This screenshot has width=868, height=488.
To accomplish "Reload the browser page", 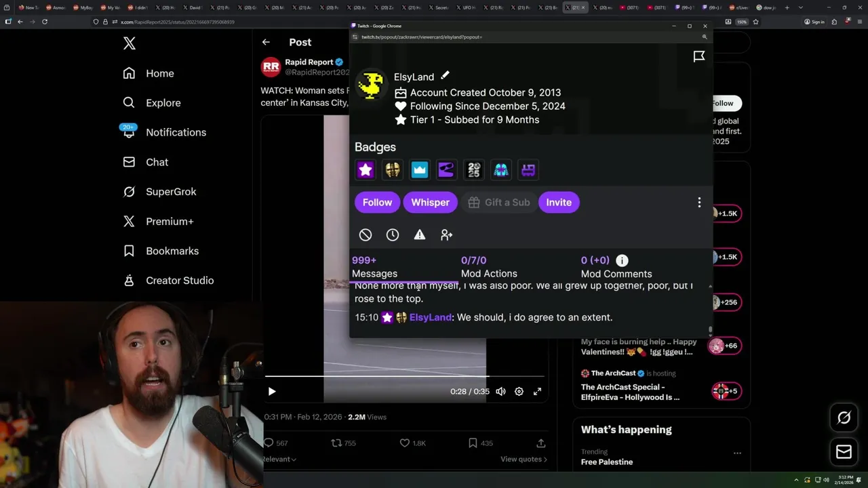I will pyautogui.click(x=45, y=22).
